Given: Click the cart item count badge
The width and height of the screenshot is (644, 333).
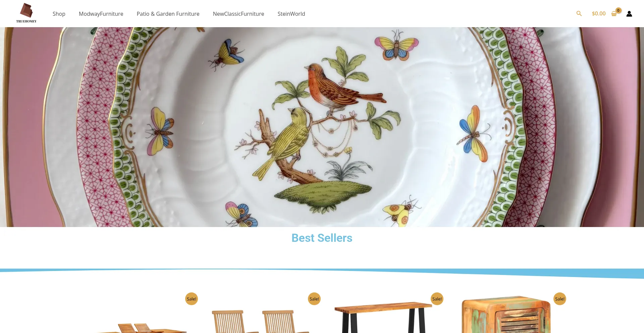Looking at the screenshot, I should click(x=619, y=10).
